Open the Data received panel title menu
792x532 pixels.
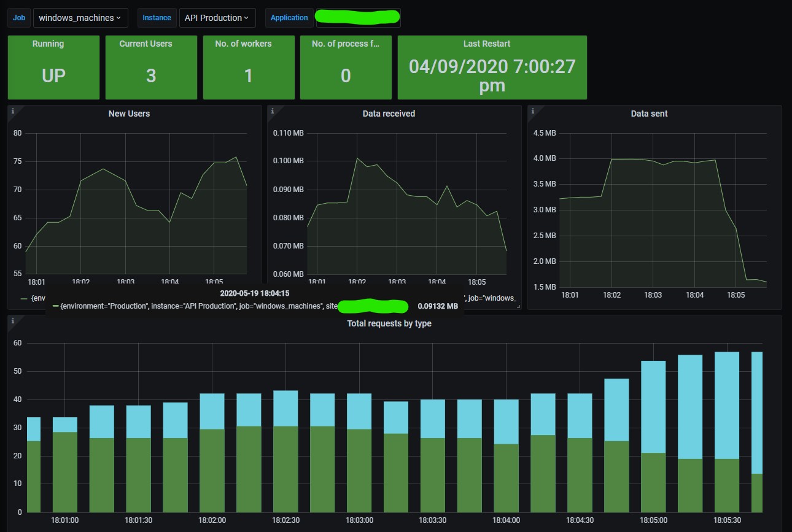click(x=389, y=114)
